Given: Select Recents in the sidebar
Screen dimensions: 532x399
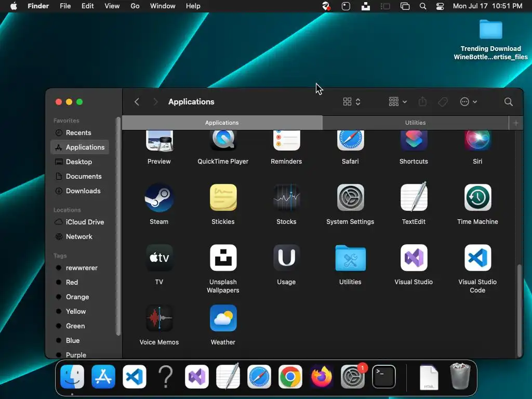Looking at the screenshot, I should coord(79,132).
